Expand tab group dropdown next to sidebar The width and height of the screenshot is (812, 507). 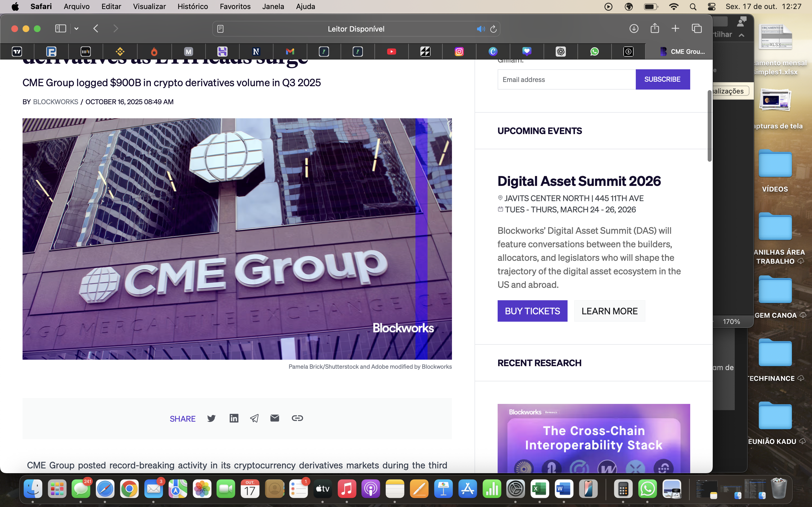pos(76,28)
